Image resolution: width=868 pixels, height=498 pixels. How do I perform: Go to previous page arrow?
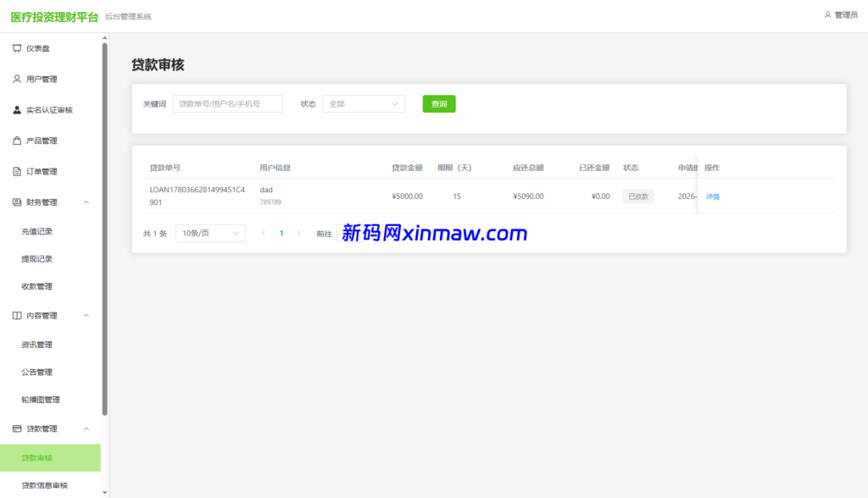tap(264, 233)
